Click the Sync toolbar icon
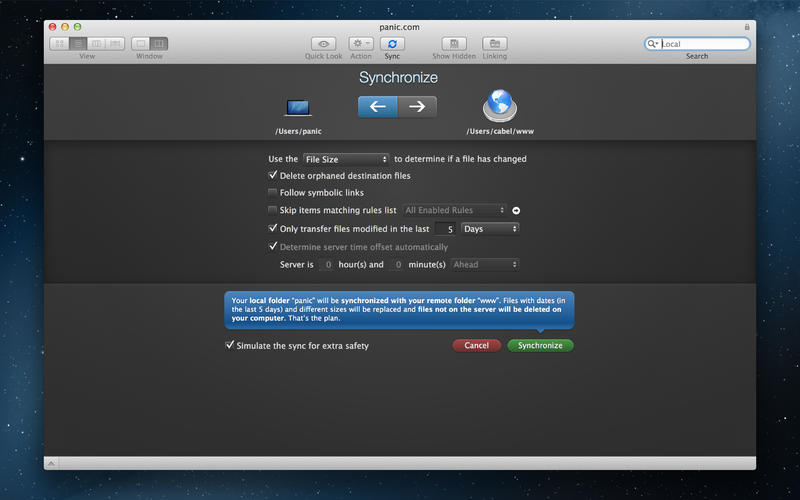 pyautogui.click(x=392, y=44)
